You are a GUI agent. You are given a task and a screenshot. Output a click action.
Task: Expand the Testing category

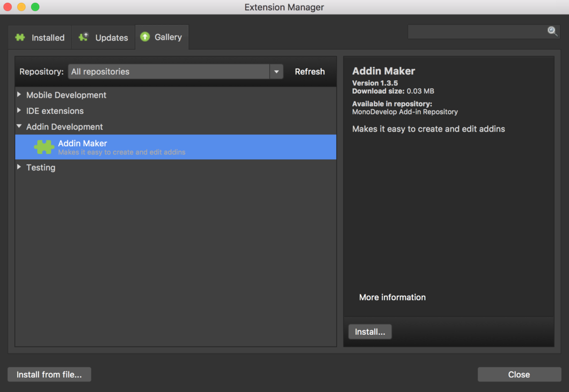pyautogui.click(x=19, y=167)
